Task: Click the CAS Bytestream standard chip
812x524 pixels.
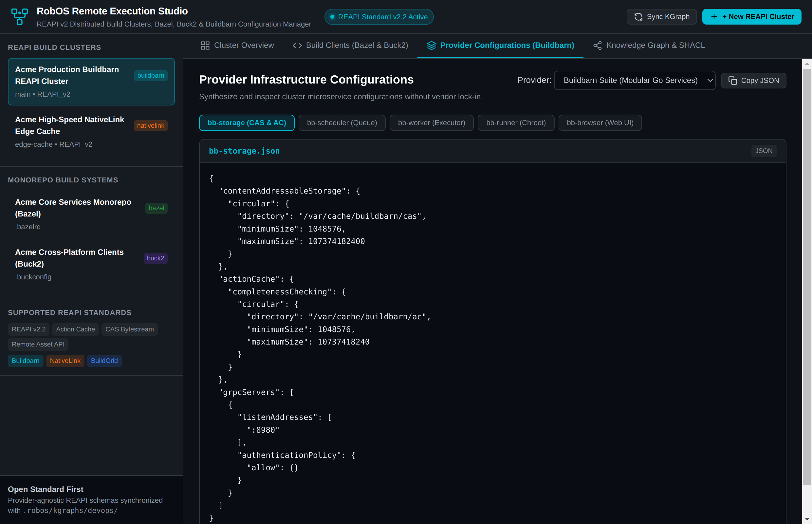Action: point(130,329)
